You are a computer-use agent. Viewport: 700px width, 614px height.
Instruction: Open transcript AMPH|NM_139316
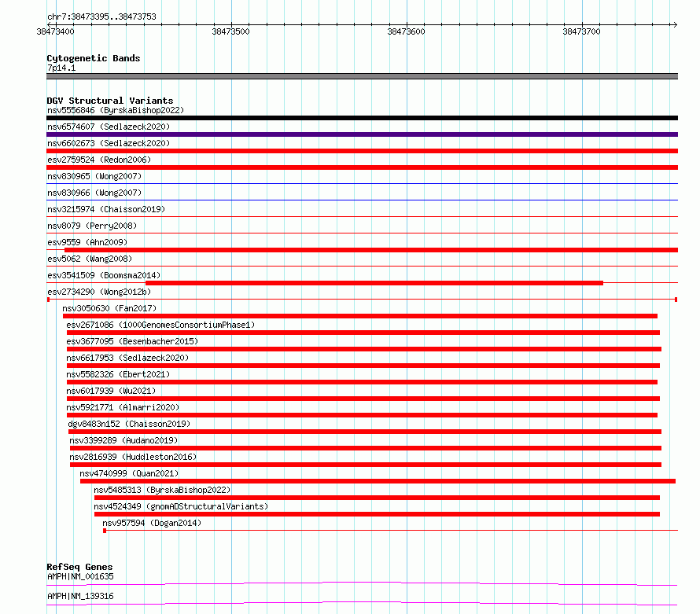click(81, 596)
